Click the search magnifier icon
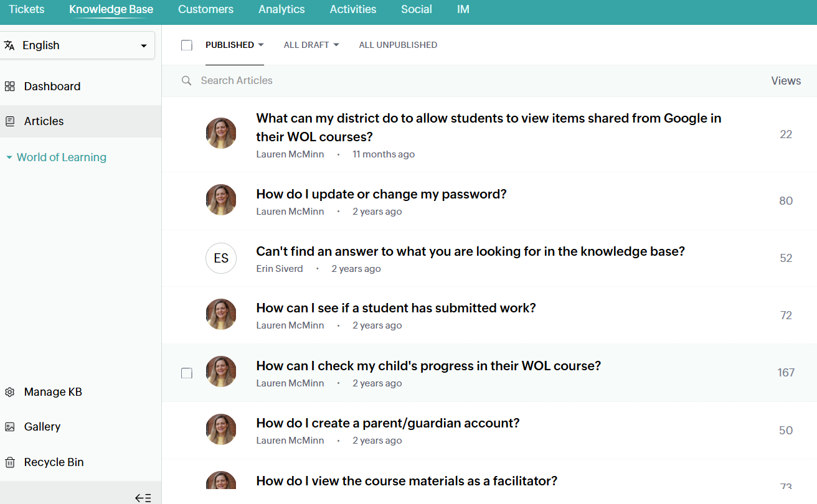Viewport: 817px width, 504px height. pos(186,81)
